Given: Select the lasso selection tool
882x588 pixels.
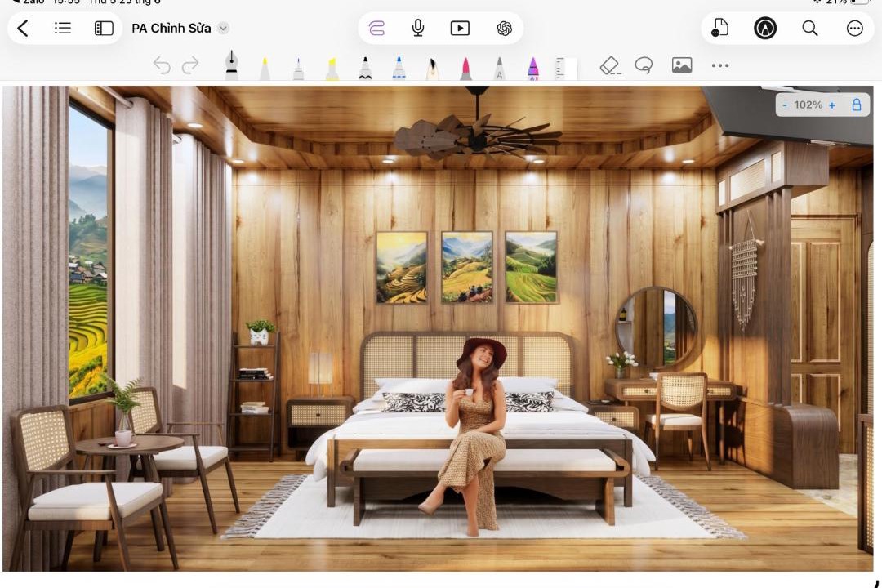Looking at the screenshot, I should pyautogui.click(x=644, y=65).
